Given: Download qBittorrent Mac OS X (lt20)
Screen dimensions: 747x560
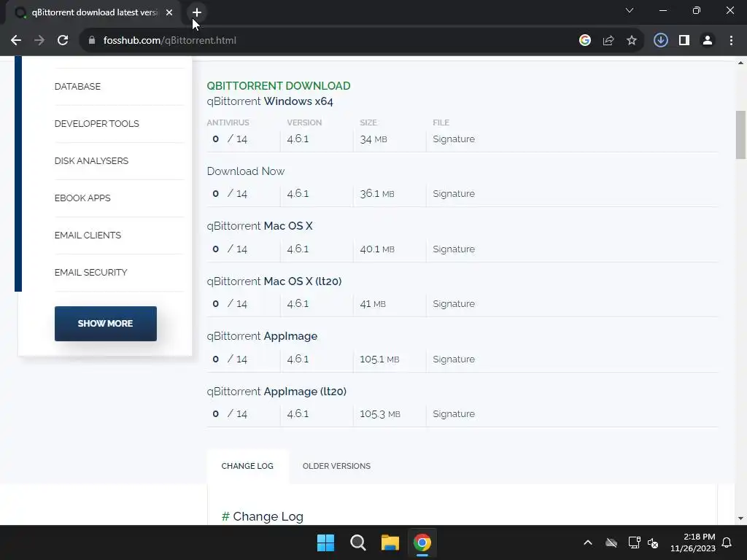Looking at the screenshot, I should 274,281.
